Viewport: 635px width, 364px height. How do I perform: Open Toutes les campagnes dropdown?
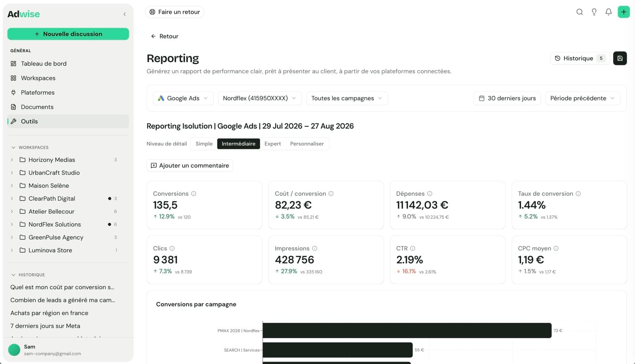coord(347,98)
